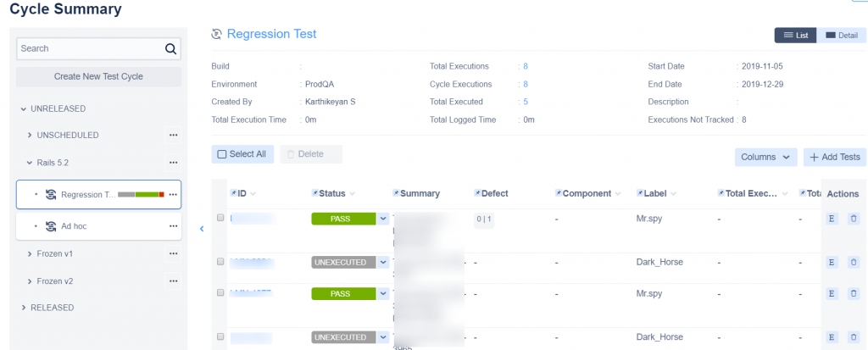The image size is (868, 350).
Task: Click the Add Tests button
Action: [x=834, y=157]
